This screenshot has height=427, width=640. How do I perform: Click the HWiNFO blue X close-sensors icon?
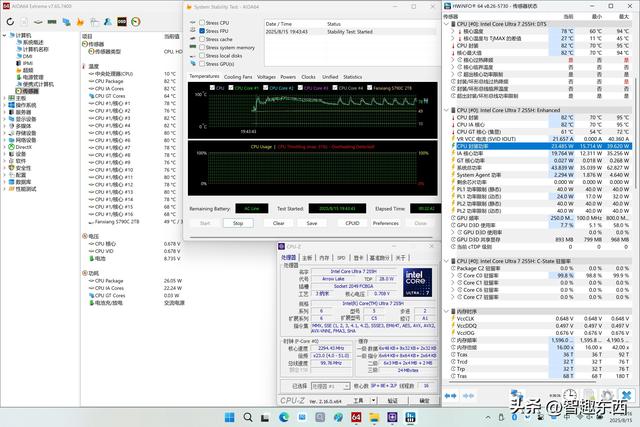click(x=627, y=395)
